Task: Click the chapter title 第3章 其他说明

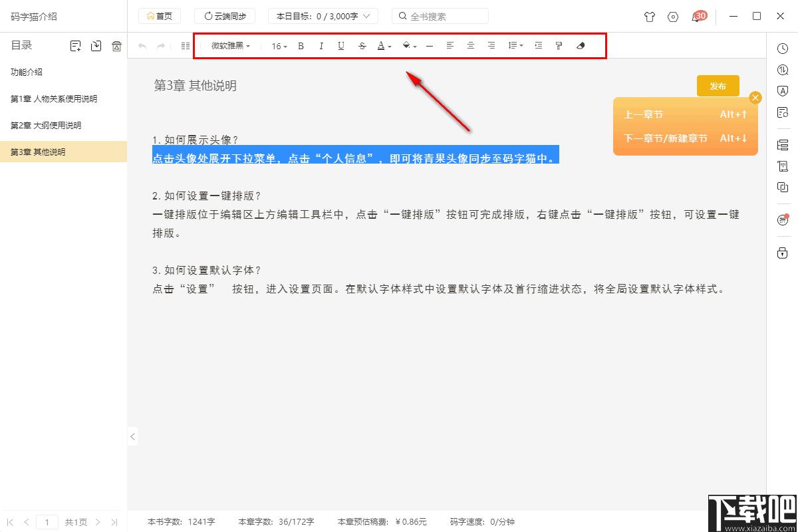Action: (195, 86)
